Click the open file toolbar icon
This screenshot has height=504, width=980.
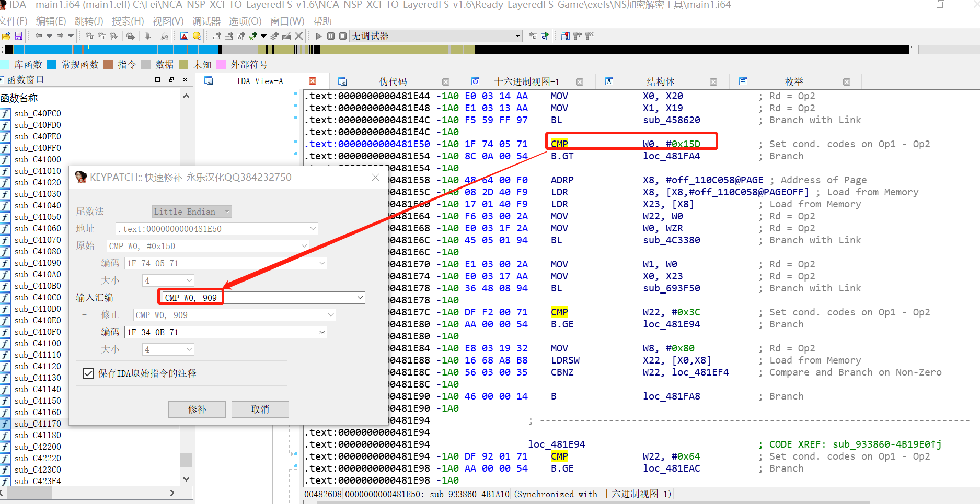point(6,36)
